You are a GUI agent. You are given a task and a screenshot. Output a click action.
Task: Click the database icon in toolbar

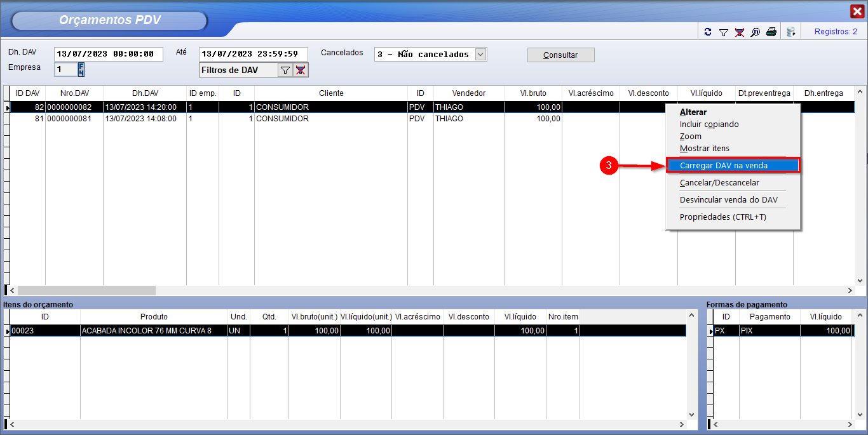(x=790, y=32)
